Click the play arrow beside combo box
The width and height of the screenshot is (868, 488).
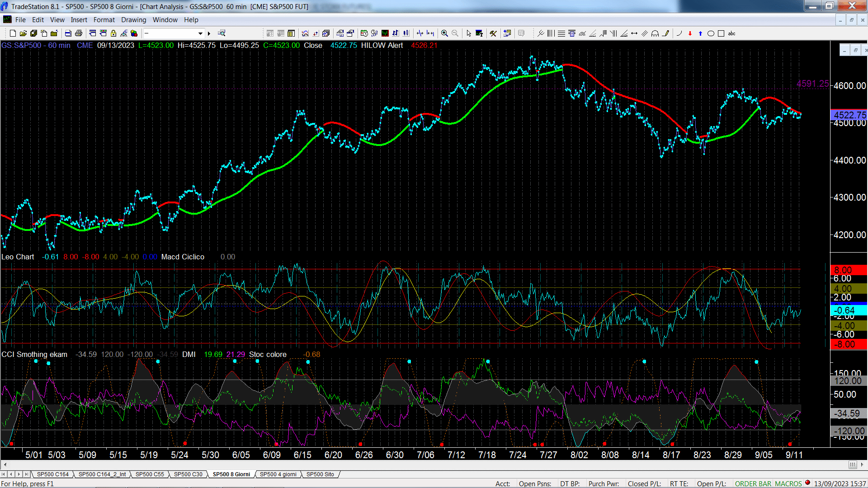pos(209,33)
